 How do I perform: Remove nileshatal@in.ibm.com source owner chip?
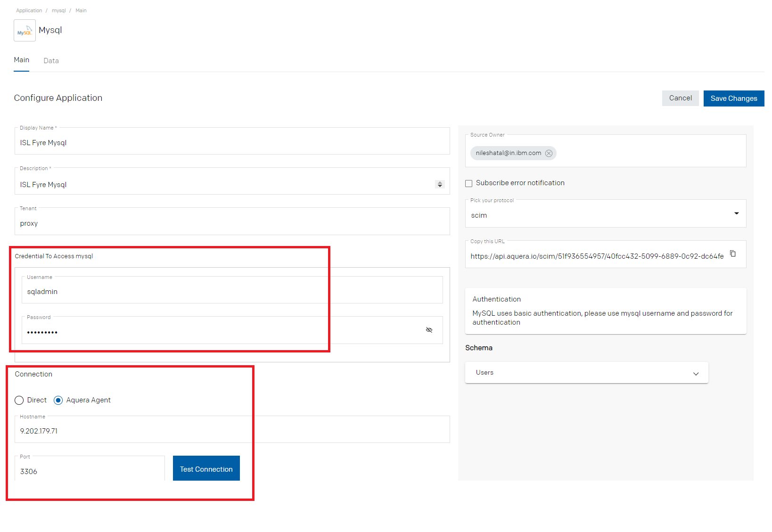coord(549,153)
